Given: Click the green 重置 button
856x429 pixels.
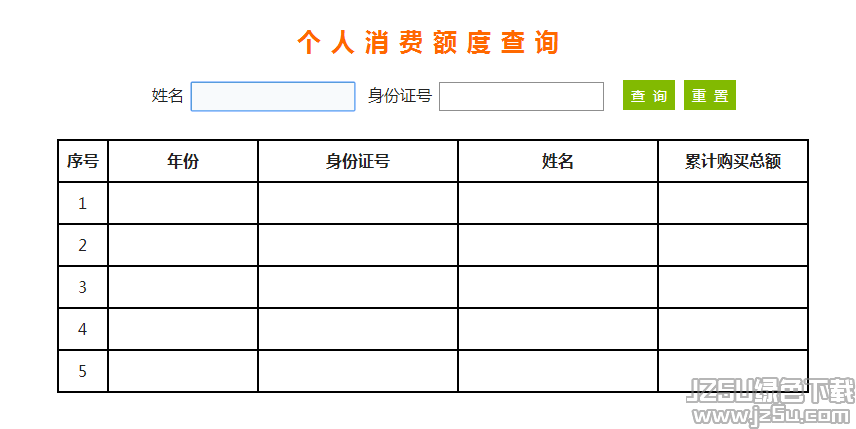Looking at the screenshot, I should (x=710, y=95).
